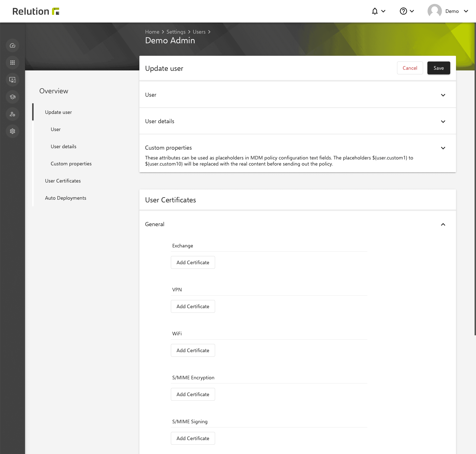Select User Certificates in Overview navigation

coord(63,181)
